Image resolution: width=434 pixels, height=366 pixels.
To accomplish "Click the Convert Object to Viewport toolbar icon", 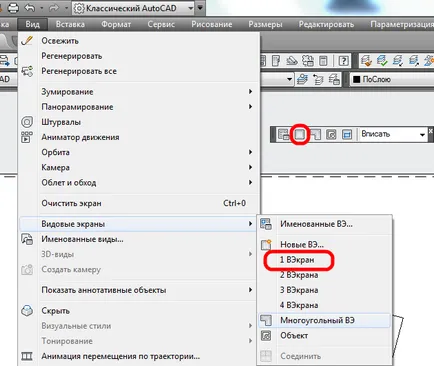I will [331, 134].
